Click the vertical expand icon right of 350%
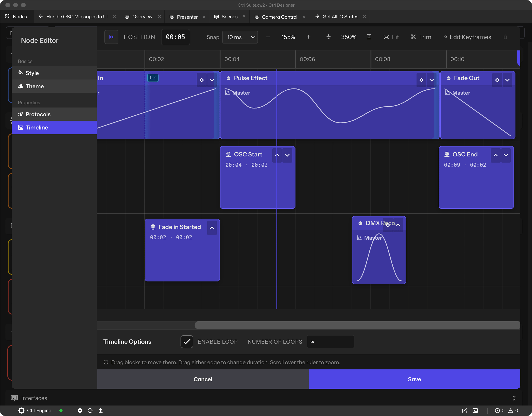This screenshot has height=416, width=532. coord(369,37)
